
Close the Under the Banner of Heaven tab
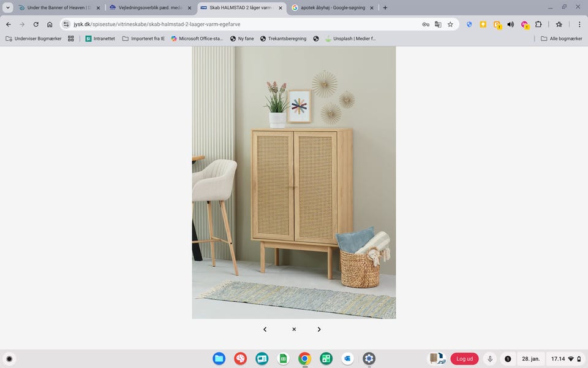click(x=98, y=7)
